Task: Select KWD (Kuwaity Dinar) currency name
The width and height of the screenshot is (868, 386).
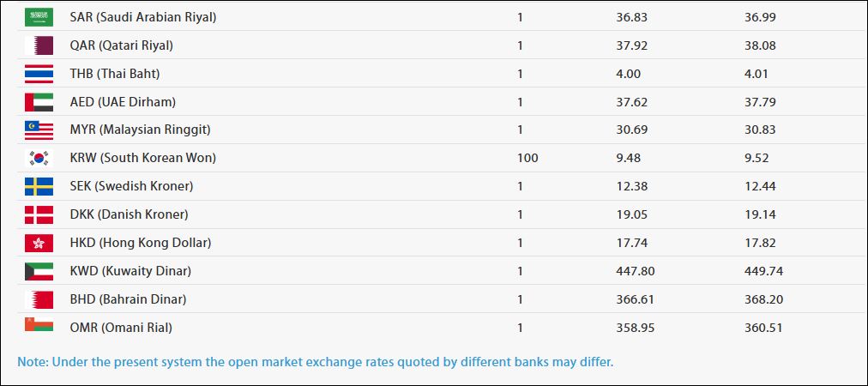Action: coord(130,271)
